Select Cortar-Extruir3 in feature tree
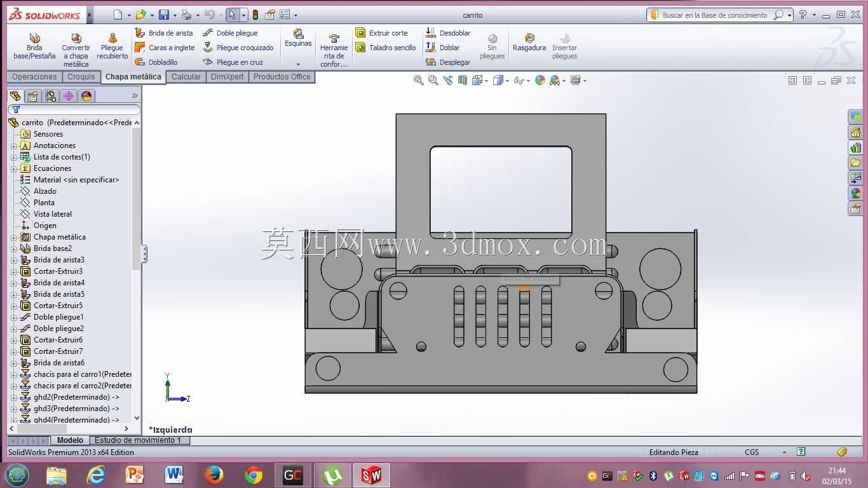 pyautogui.click(x=58, y=271)
